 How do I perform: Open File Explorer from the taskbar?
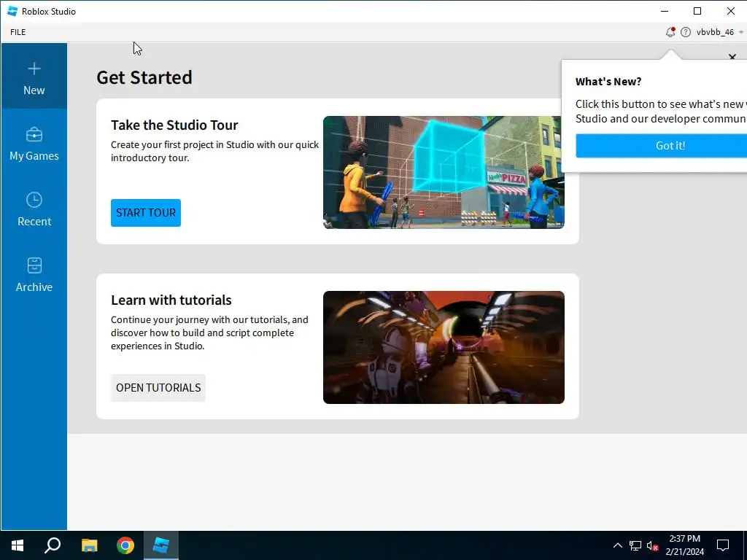tap(89, 545)
